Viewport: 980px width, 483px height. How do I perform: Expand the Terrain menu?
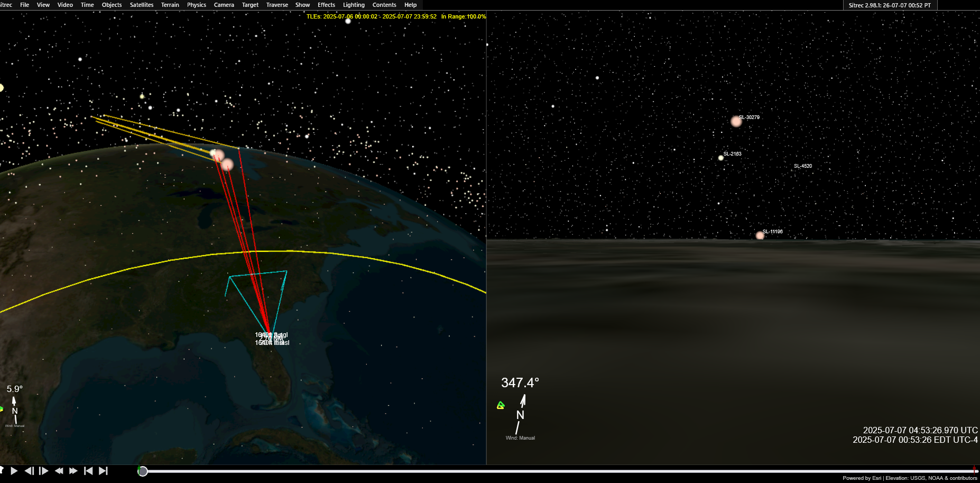[170, 5]
